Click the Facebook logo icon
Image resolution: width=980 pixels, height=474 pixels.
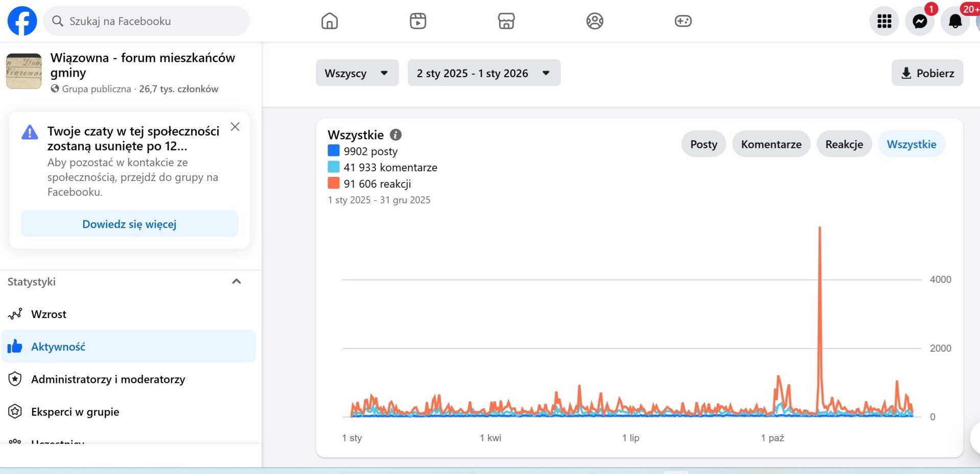(22, 21)
